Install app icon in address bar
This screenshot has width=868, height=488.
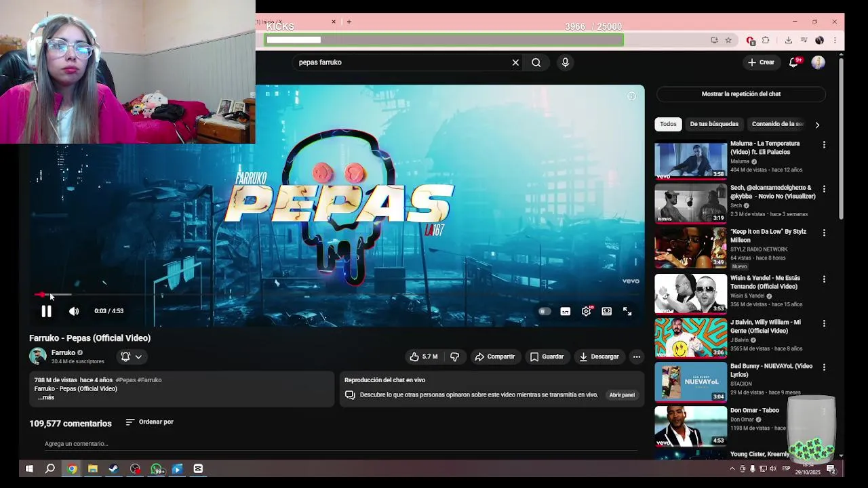coord(714,41)
